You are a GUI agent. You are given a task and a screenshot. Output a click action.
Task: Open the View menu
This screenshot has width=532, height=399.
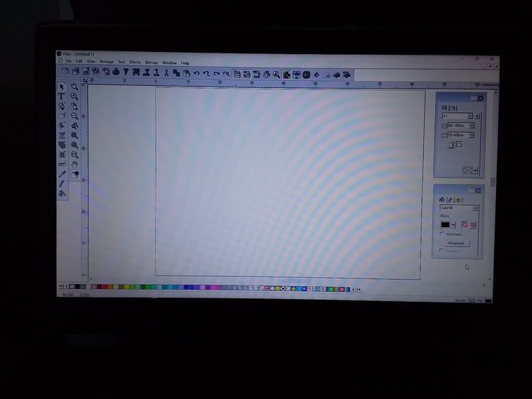(91, 62)
